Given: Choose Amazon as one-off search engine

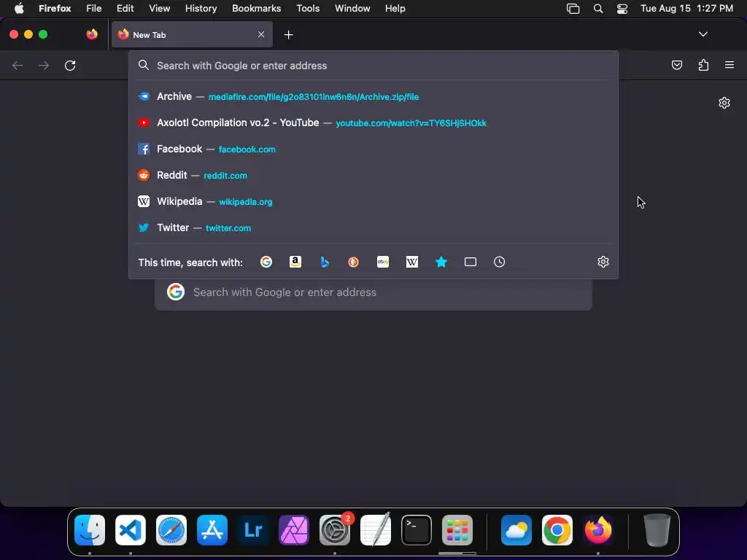Looking at the screenshot, I should (x=295, y=262).
